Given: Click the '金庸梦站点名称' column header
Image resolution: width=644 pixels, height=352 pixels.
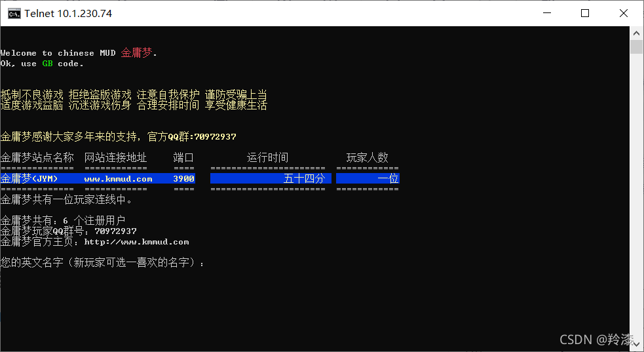Looking at the screenshot, I should point(37,157).
